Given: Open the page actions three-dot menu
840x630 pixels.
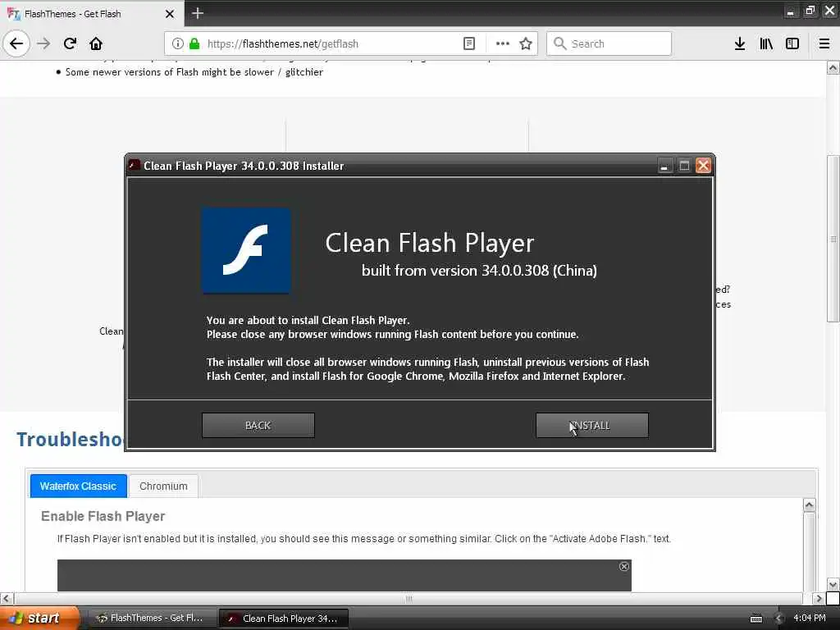Looking at the screenshot, I should click(x=503, y=43).
